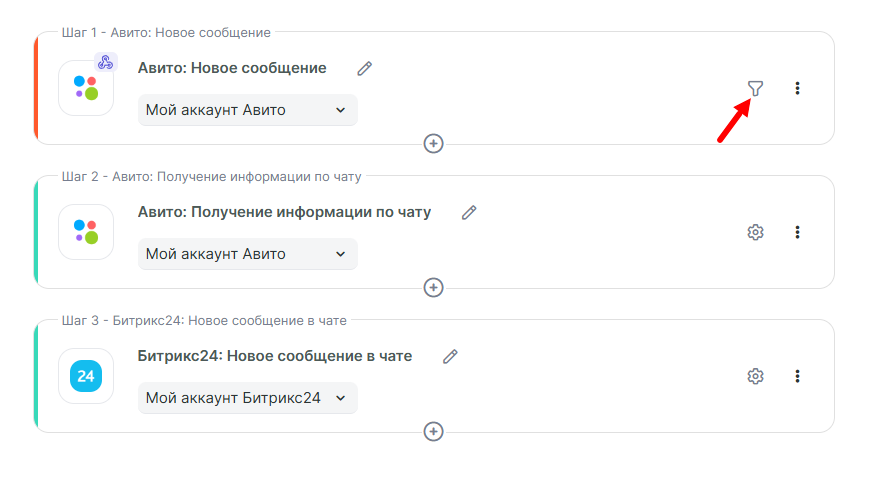Open three-dot menu for Step 3

tap(797, 376)
